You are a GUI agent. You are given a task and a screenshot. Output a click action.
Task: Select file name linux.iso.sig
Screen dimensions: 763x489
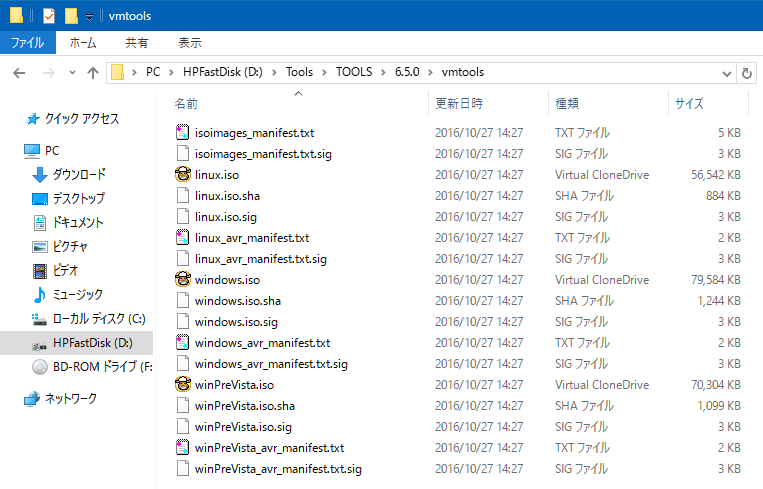pyautogui.click(x=226, y=217)
